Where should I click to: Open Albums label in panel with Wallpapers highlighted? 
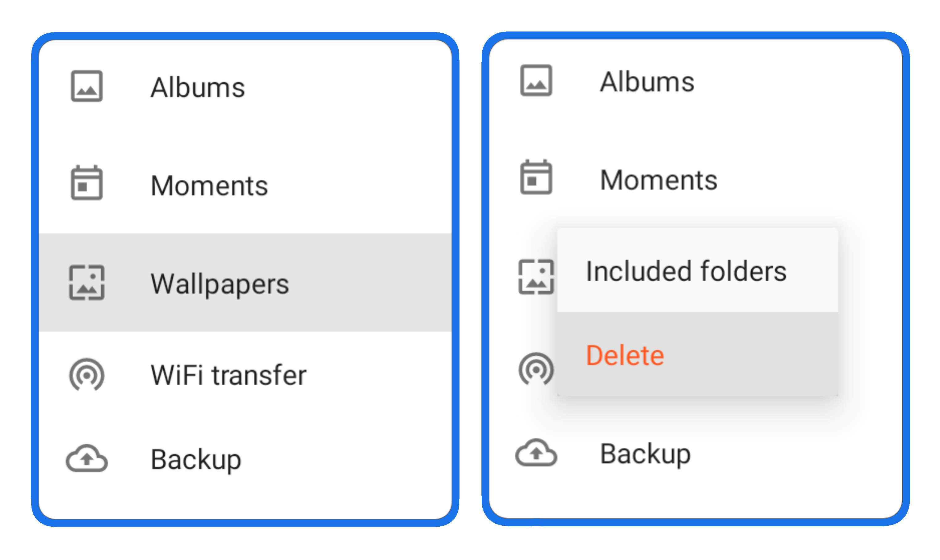(198, 87)
